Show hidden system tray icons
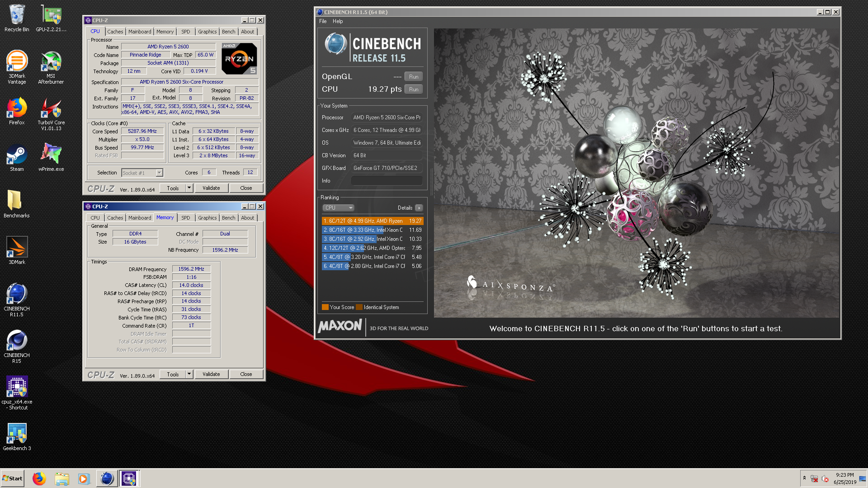 point(804,478)
